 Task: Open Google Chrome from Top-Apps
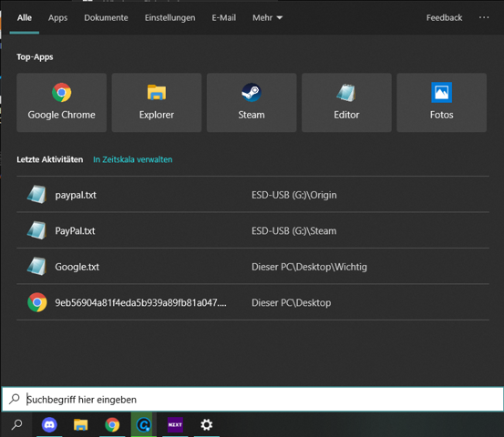[x=61, y=103]
